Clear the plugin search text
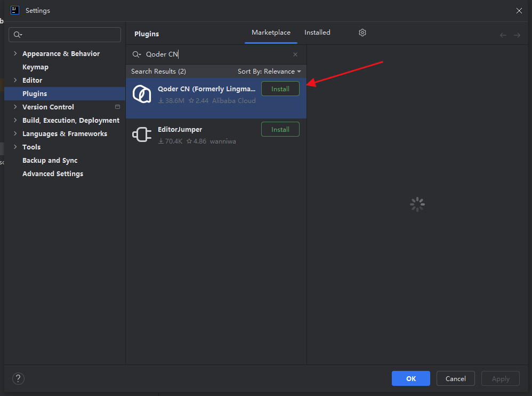The width and height of the screenshot is (532, 396). [x=295, y=54]
